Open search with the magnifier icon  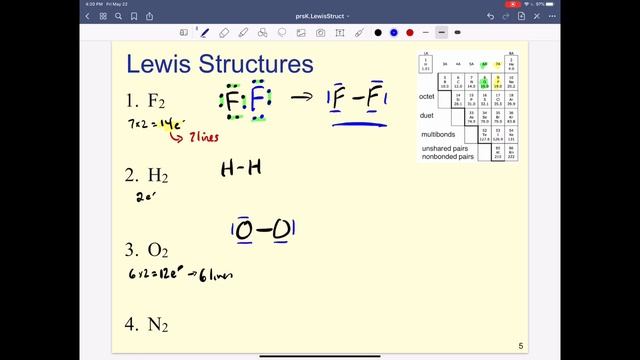pos(118,16)
